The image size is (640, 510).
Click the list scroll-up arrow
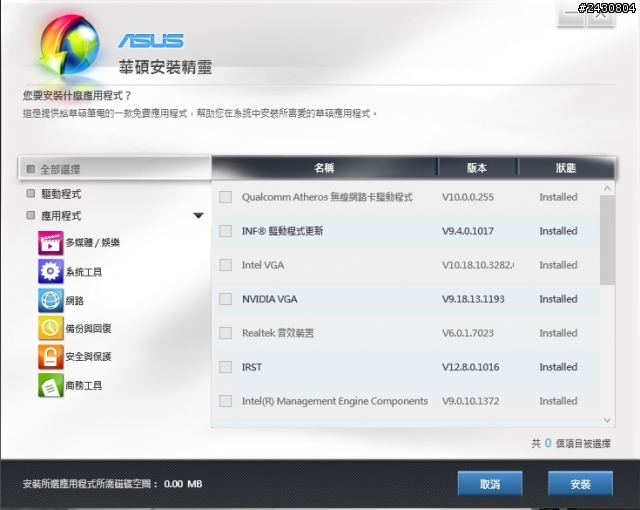click(607, 188)
